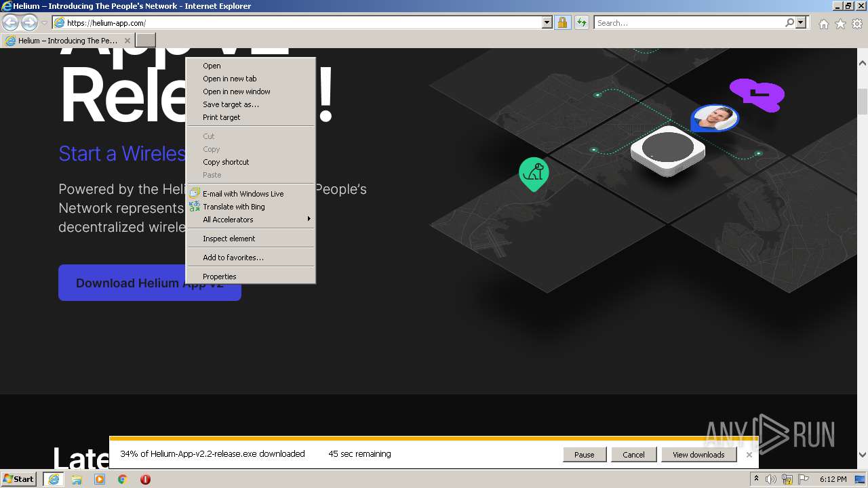The height and width of the screenshot is (488, 868).
Task: Choose E-mail with Windows Live
Action: 251,194
